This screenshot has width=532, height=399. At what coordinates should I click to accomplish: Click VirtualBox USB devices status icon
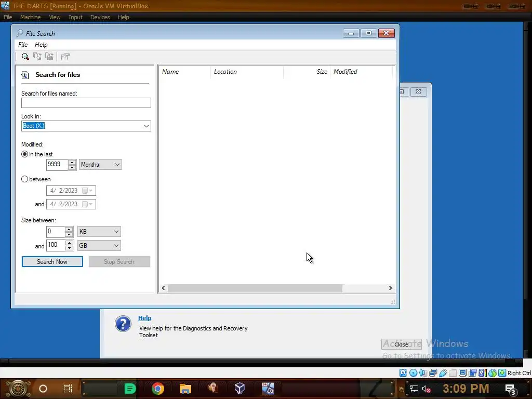(x=443, y=373)
